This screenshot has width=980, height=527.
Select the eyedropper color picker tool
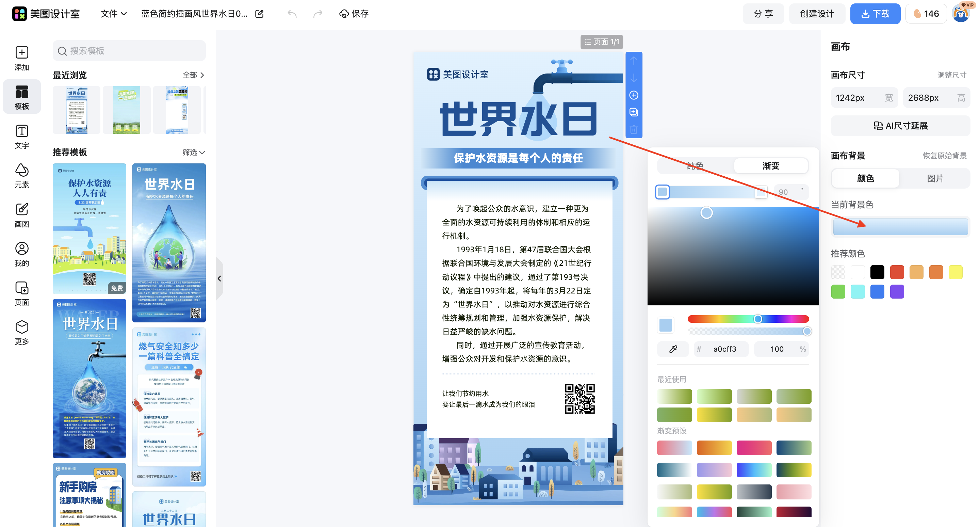[673, 349]
